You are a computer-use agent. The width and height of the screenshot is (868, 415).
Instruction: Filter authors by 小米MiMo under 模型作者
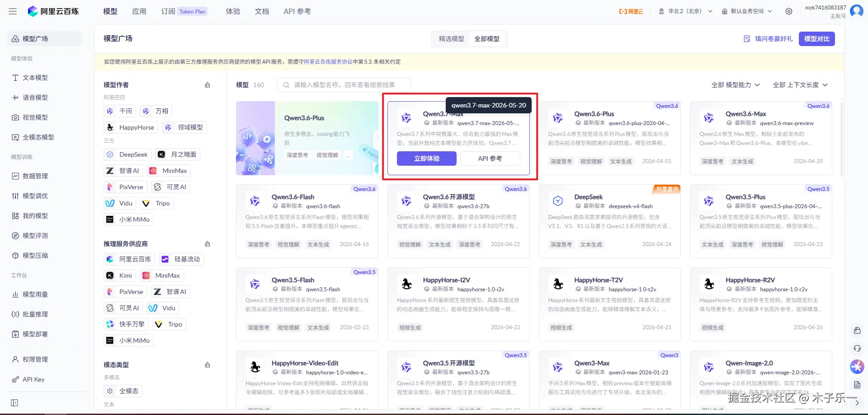point(128,219)
